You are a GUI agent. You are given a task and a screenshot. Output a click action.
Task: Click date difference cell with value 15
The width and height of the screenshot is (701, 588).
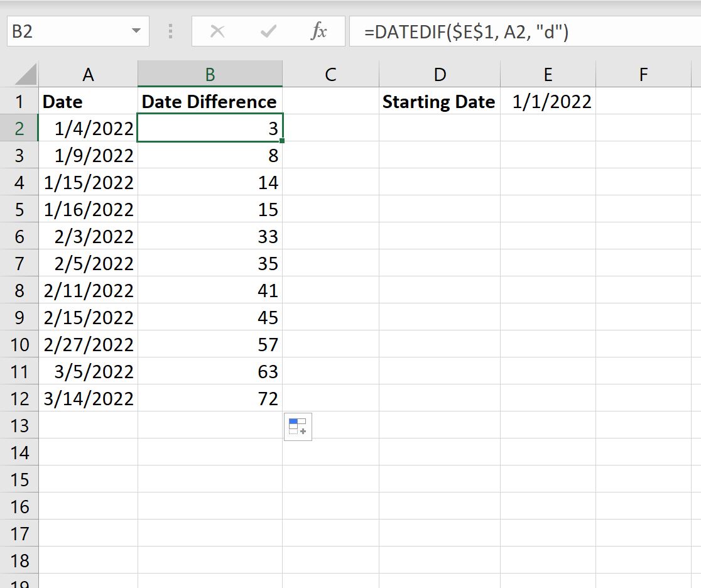coord(210,209)
